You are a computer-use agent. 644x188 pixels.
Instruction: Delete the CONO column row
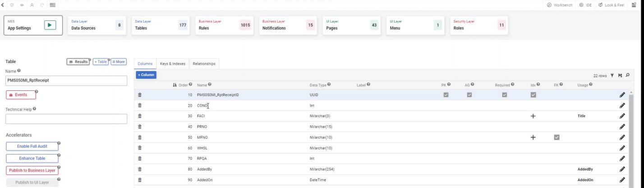140,105
